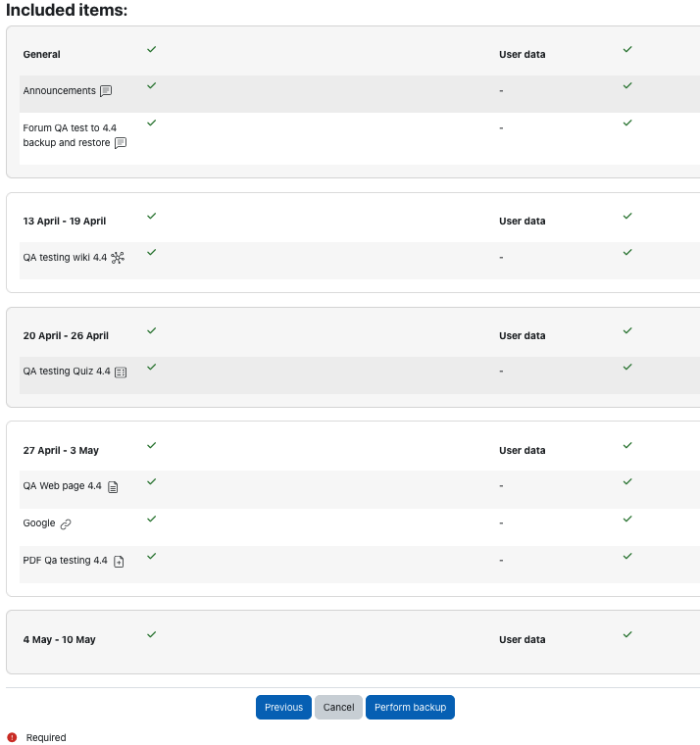Click the QA testing wiki icon
The width and height of the screenshot is (700, 745).
pos(118,258)
